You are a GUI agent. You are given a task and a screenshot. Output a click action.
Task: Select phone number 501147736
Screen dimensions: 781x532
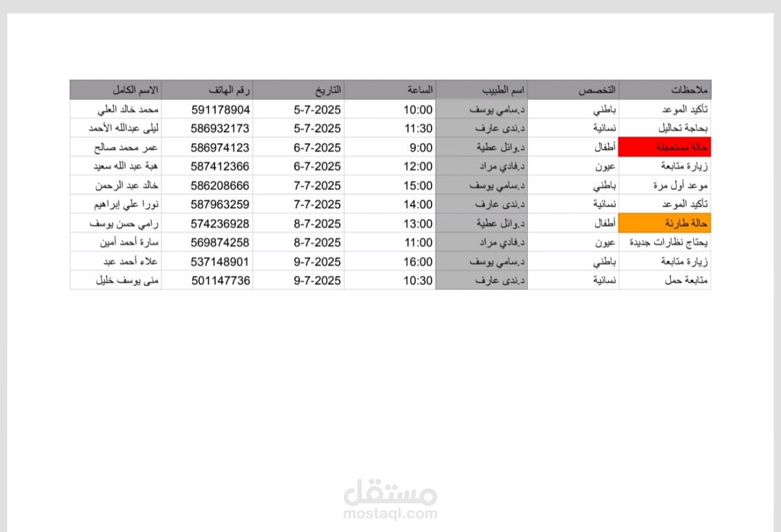pyautogui.click(x=221, y=281)
